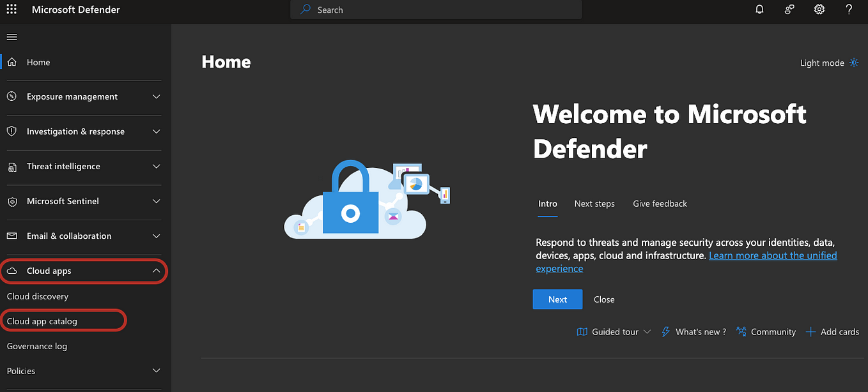Click the Add cards plus icon

tap(810, 332)
